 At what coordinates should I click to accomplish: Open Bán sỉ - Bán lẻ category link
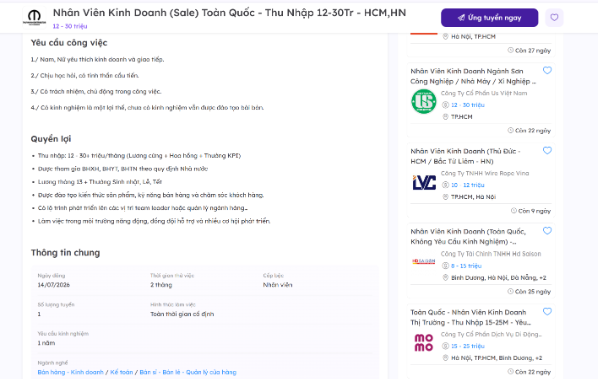pos(188,372)
